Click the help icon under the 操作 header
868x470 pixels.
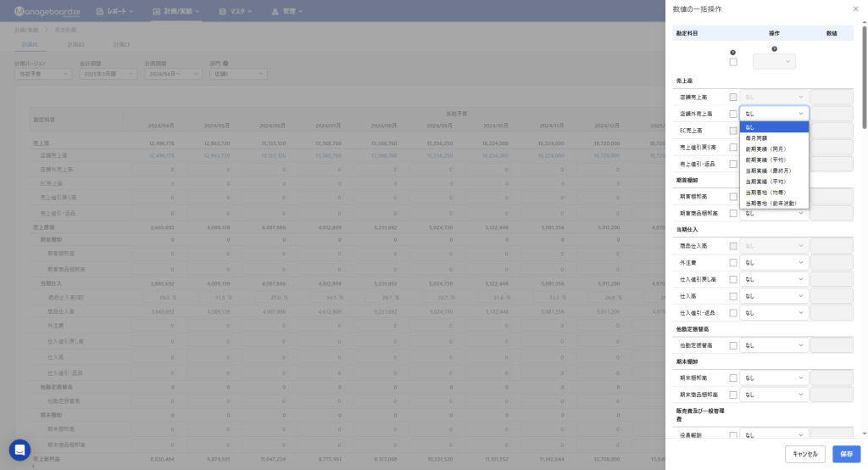coord(774,49)
